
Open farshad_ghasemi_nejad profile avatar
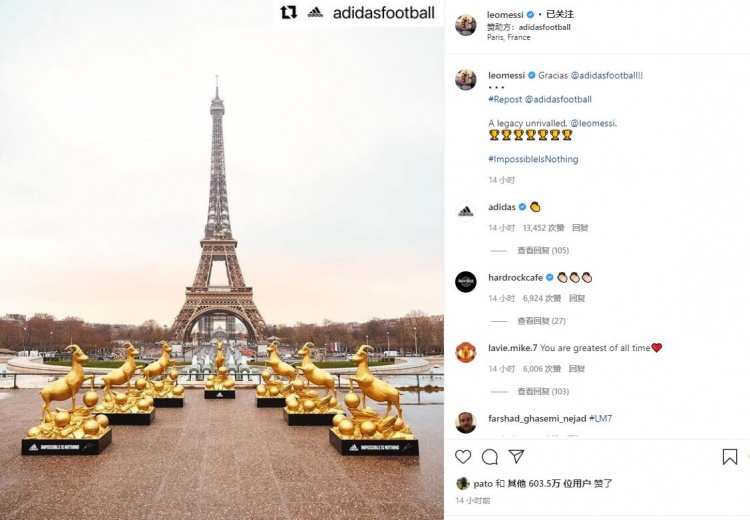[x=465, y=422]
